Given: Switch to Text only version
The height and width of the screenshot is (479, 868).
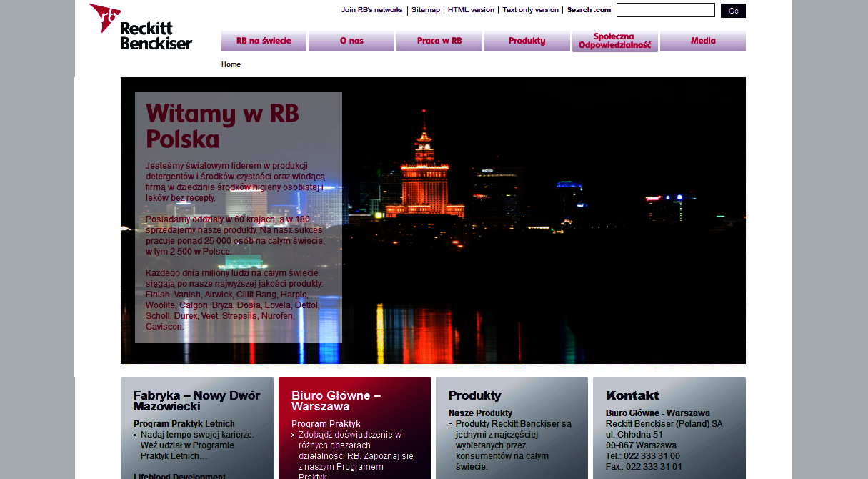Looking at the screenshot, I should point(530,10).
